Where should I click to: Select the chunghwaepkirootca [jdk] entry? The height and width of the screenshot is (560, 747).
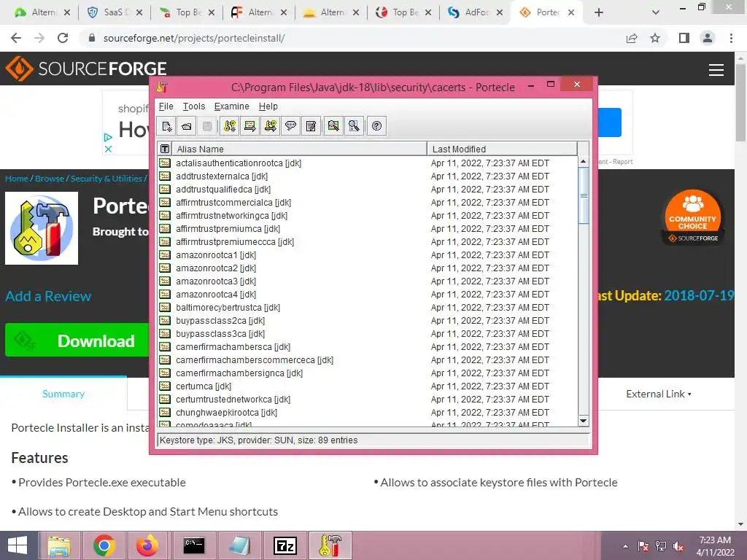(x=367, y=413)
